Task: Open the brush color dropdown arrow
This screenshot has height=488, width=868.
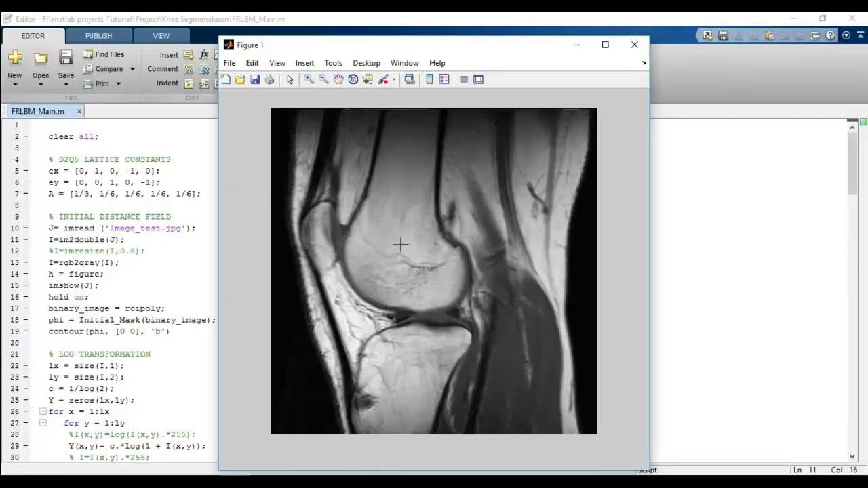Action: [x=394, y=79]
